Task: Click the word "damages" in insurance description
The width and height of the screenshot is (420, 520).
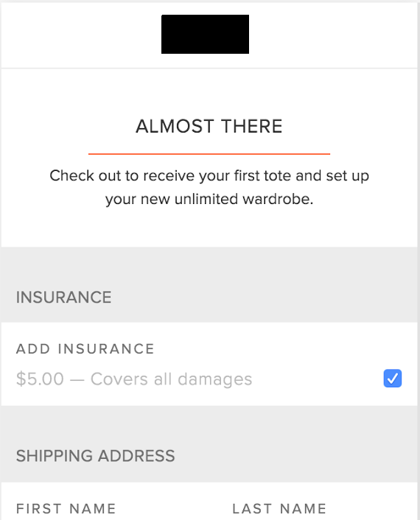Action: [x=215, y=379]
